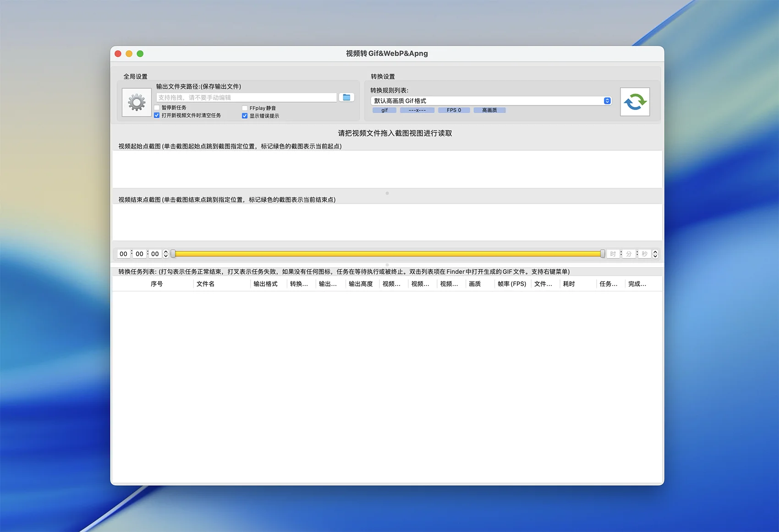Screen dimensions: 779x532
Task: Toggle the FFplay 静音 checkbox
Action: [x=245, y=108]
